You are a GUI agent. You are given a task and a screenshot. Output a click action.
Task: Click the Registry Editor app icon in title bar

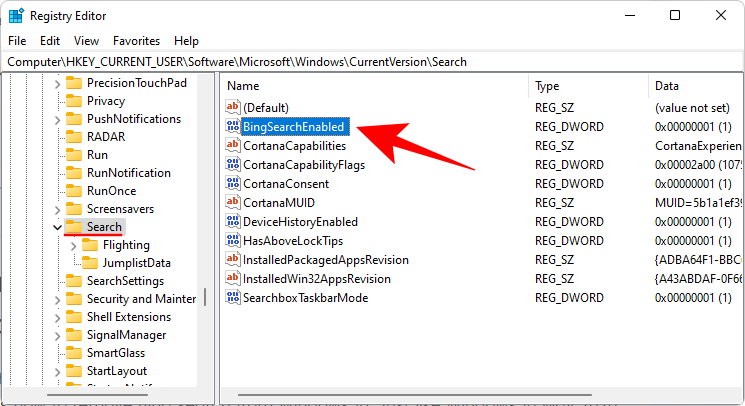pos(15,15)
